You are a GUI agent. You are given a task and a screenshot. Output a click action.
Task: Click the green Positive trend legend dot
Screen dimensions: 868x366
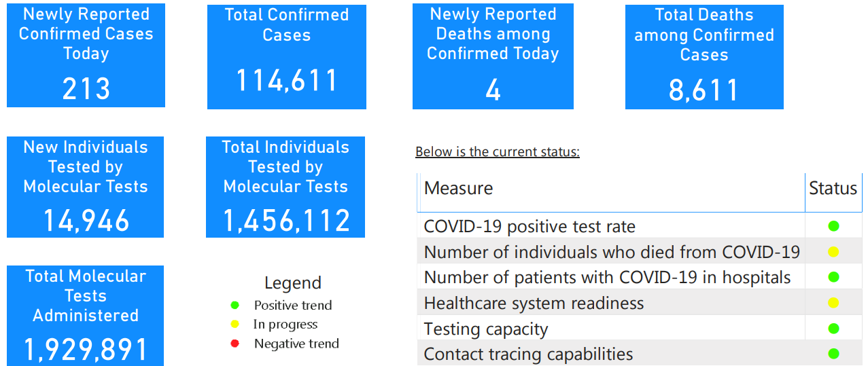pos(235,305)
